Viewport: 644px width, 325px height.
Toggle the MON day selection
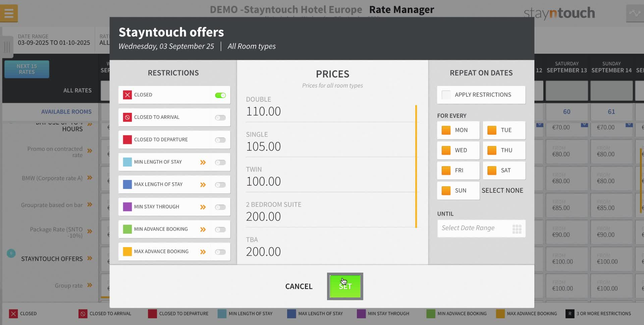pyautogui.click(x=458, y=130)
